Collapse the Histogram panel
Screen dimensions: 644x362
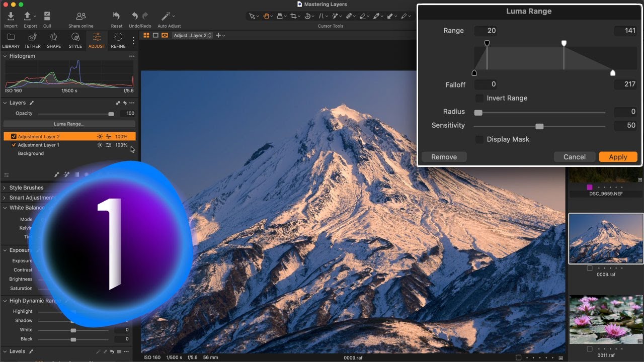point(5,56)
